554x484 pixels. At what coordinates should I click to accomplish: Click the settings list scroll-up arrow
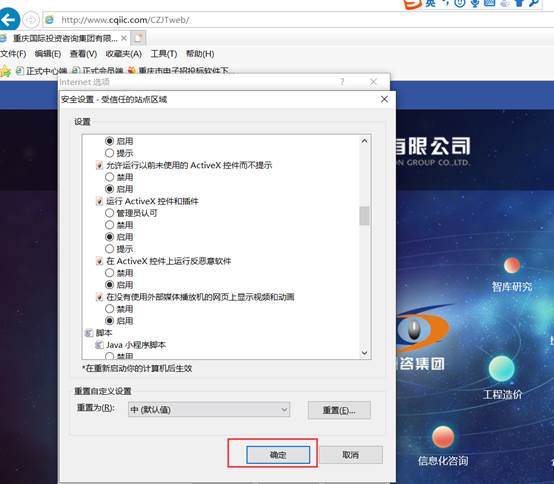tap(364, 141)
